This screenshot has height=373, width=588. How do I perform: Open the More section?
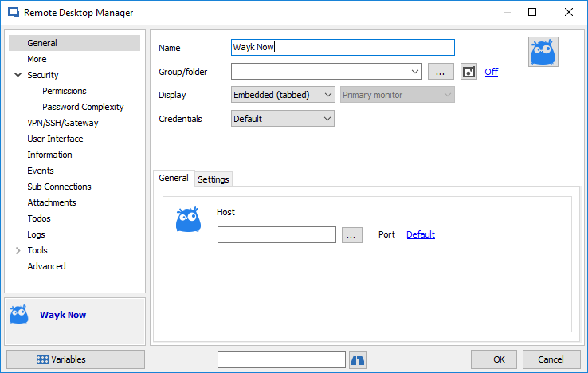pos(37,59)
